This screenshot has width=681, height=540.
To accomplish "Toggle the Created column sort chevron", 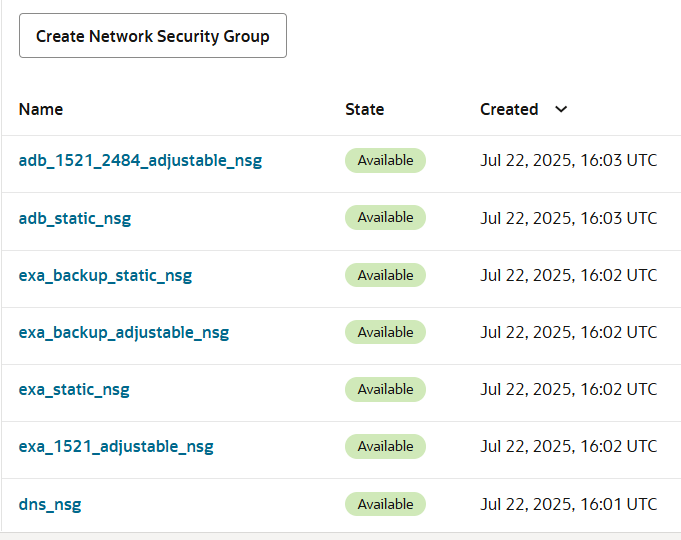I will tap(561, 109).
